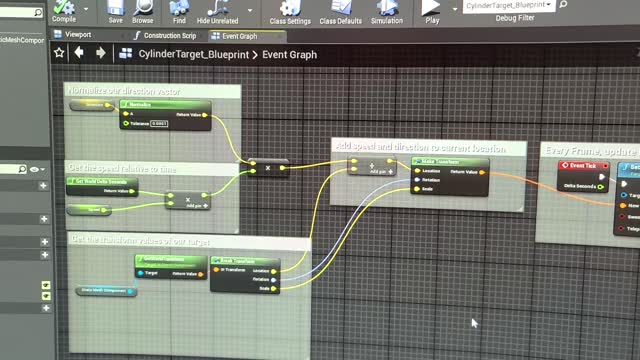Screen dimensions: 640x360
Task: Click the magnifier next to debug filter
Action: pyautogui.click(x=563, y=4)
